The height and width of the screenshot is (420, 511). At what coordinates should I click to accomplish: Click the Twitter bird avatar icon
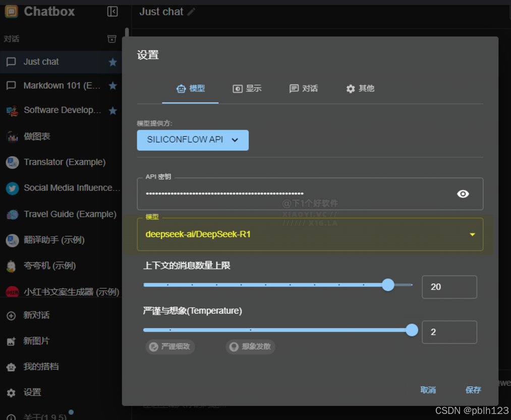click(13, 189)
